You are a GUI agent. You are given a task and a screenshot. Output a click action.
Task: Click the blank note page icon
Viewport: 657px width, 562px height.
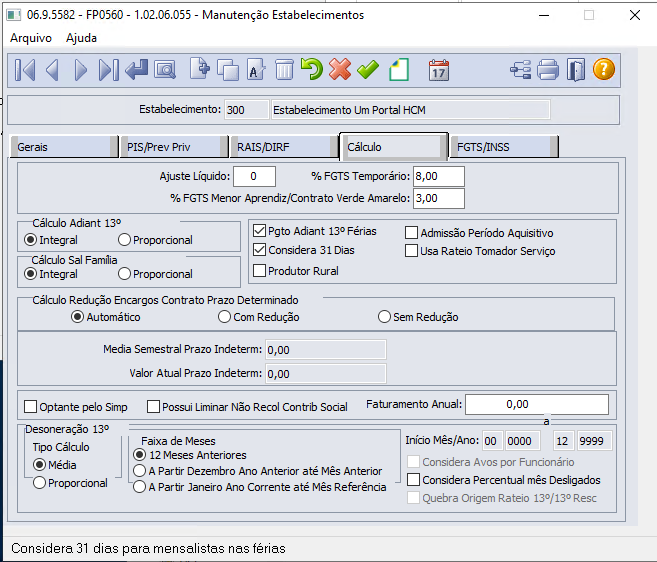point(399,70)
